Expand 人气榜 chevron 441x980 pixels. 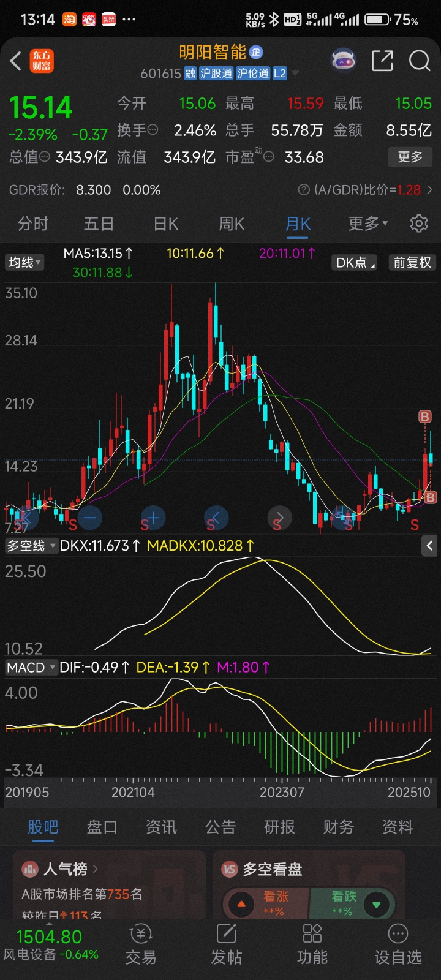96,869
